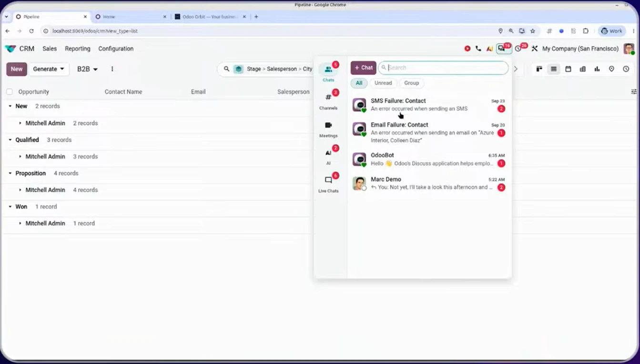This screenshot has height=364, width=640.
Task: Open optional columns settings icon
Action: 634,91
